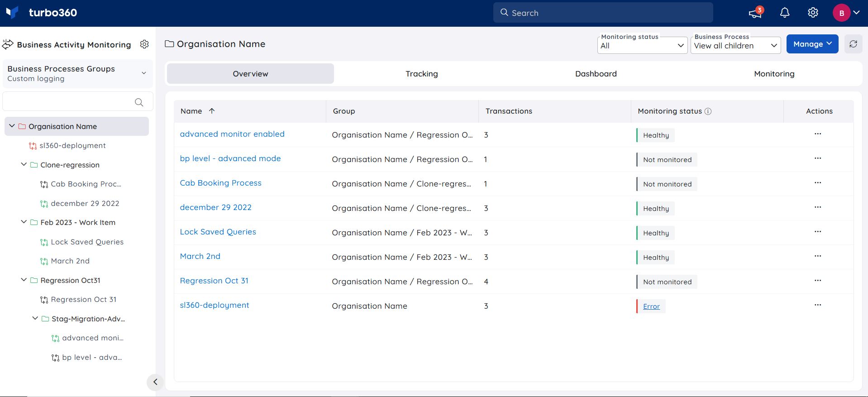Screen dimensions: 868x397
Task: Open the header settings gear icon
Action: coord(813,13)
